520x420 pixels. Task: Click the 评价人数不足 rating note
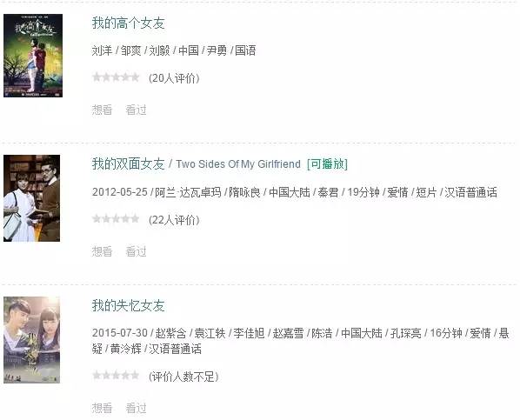[183, 377]
